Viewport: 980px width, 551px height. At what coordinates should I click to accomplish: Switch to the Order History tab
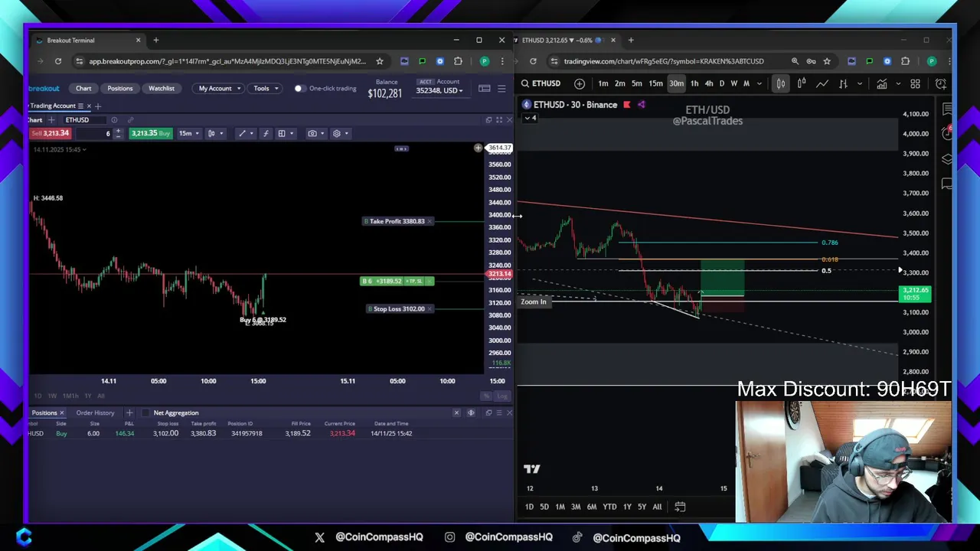coord(95,413)
